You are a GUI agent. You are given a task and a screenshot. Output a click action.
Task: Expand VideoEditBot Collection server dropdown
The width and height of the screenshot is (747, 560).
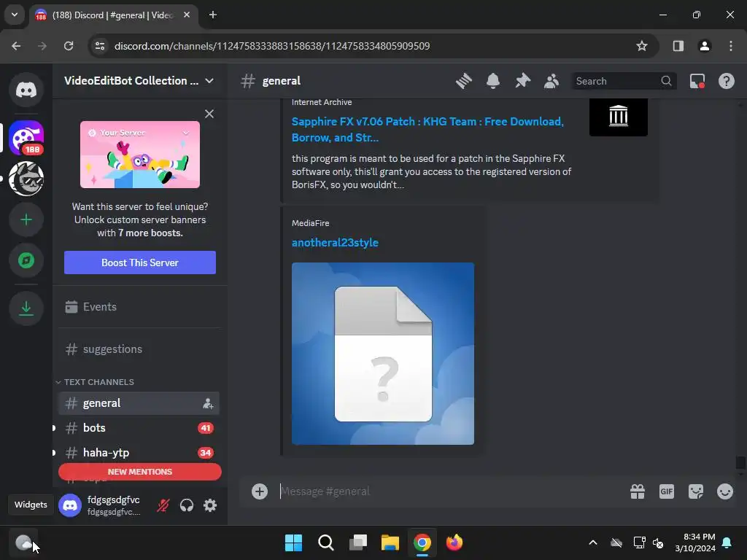pos(209,81)
